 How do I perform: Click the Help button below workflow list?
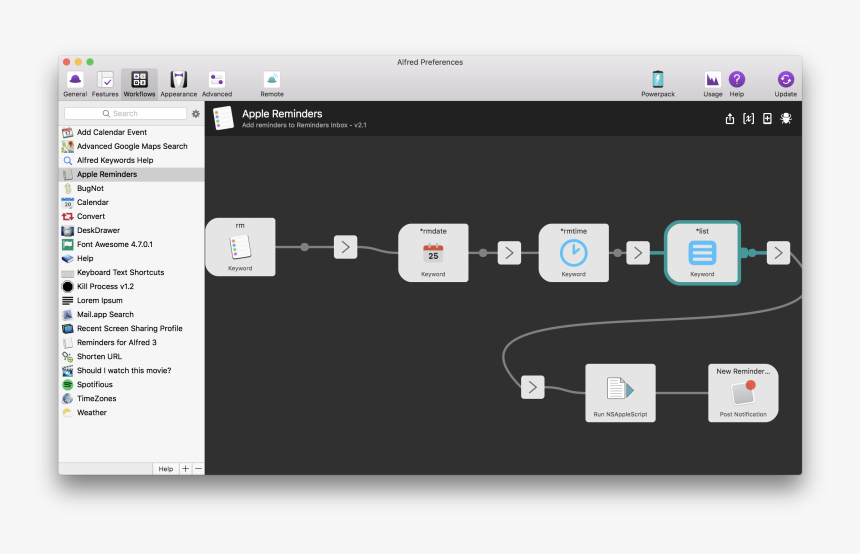coord(165,468)
